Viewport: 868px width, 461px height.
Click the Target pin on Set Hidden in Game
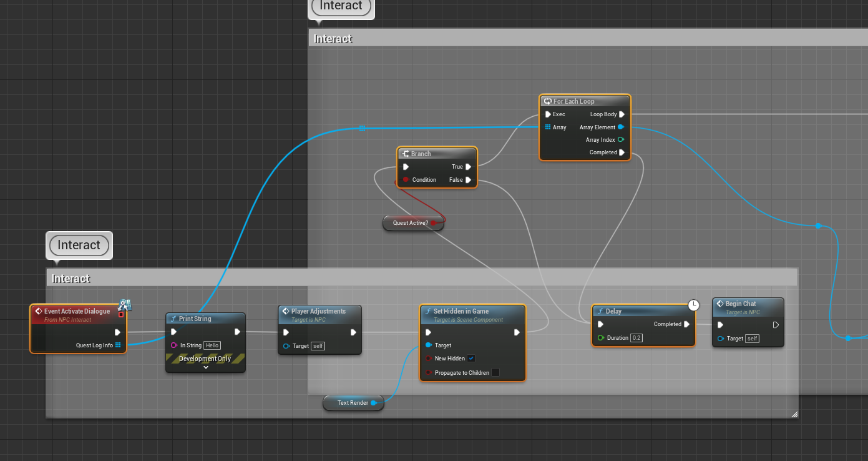point(428,345)
